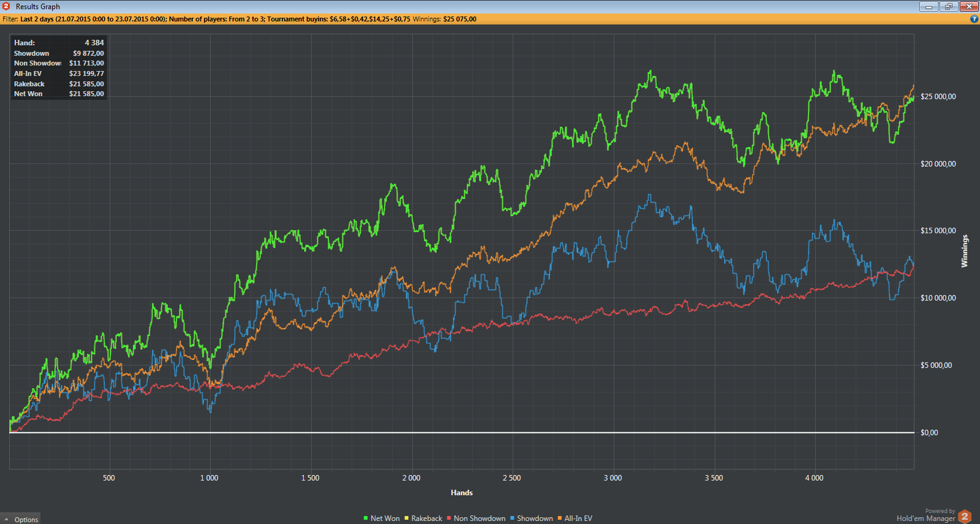The width and height of the screenshot is (980, 524).
Task: Click the Net Won row in stats box
Action: coord(29,94)
